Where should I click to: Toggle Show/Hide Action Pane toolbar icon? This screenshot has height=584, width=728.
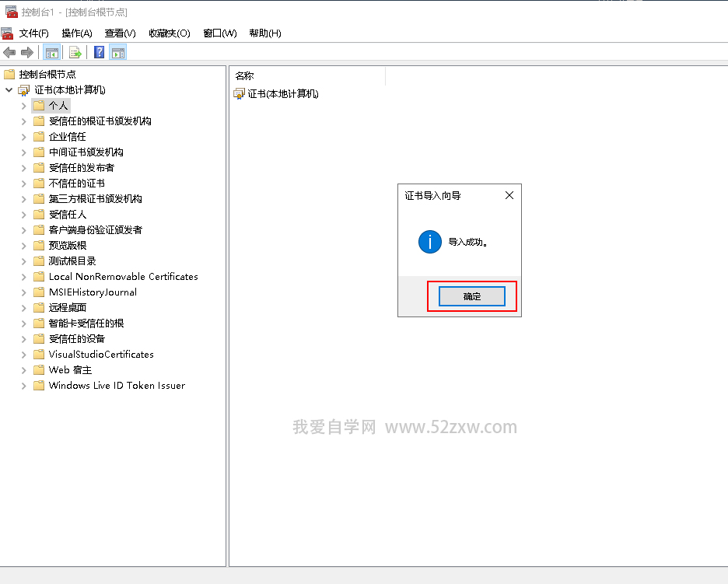pyautogui.click(x=117, y=52)
